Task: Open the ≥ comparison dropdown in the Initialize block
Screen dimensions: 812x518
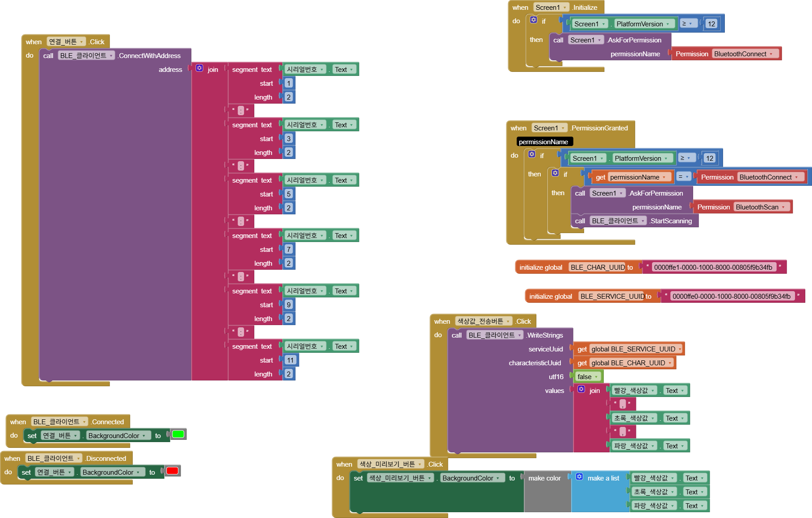Action: tap(688, 24)
